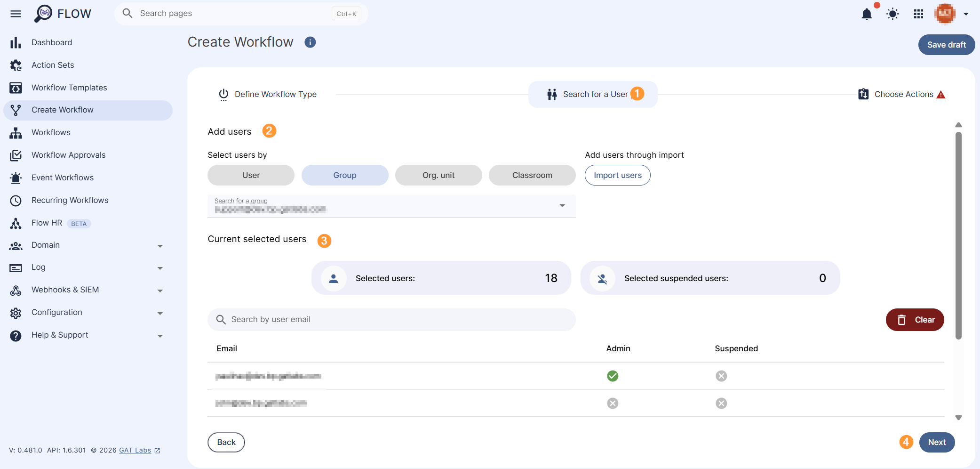The height and width of the screenshot is (469, 980).
Task: Click the FLOW logo
Action: coord(63,14)
